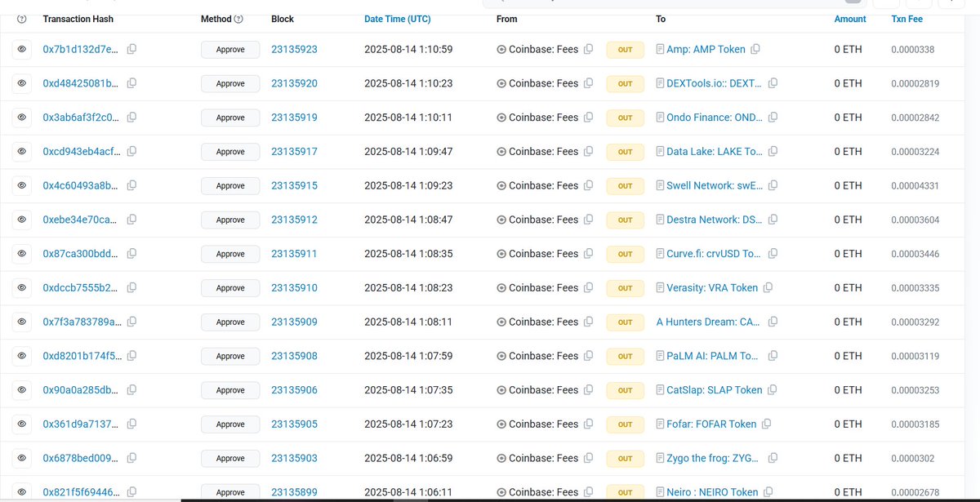This screenshot has height=502, width=980.
Task: Select timestamp 2025-08-14 1:09:23
Action: (x=408, y=186)
